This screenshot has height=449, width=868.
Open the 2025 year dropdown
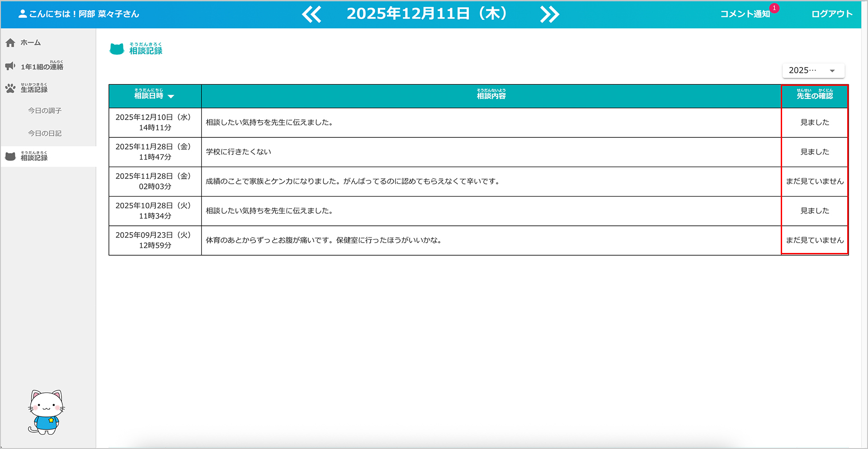(813, 70)
